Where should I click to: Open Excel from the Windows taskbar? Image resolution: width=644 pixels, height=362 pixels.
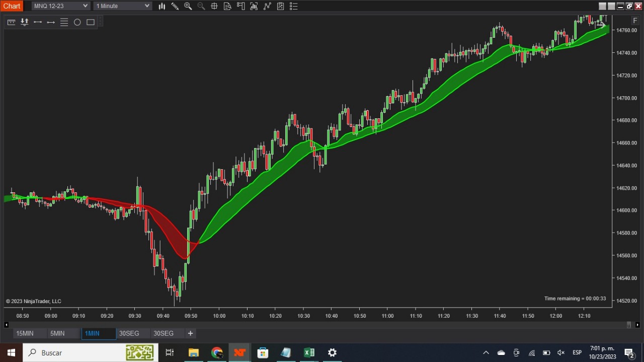(309, 352)
